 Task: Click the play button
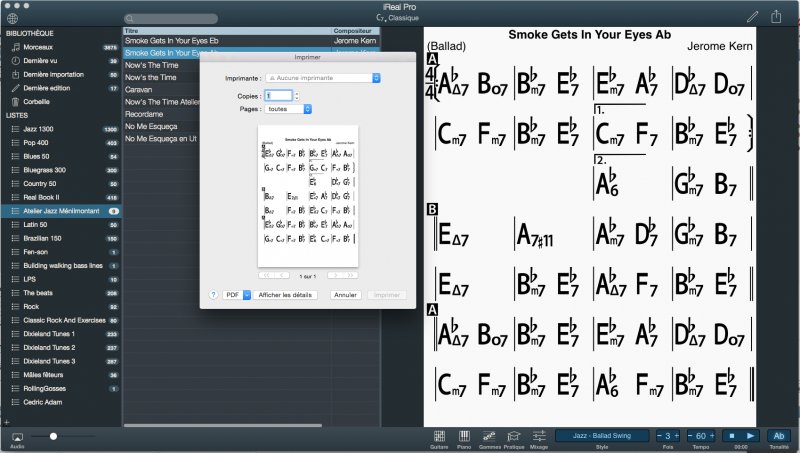point(750,436)
